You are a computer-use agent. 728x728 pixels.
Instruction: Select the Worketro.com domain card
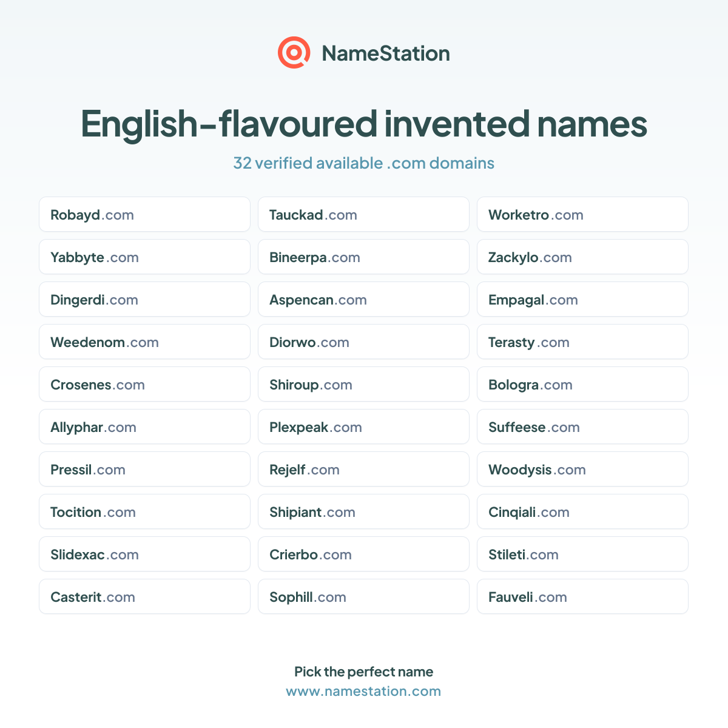582,214
